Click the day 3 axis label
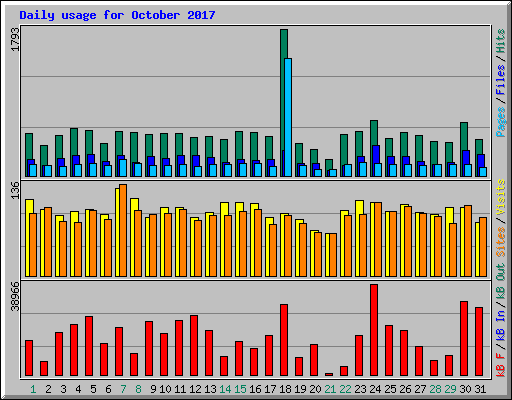The image size is (512, 400). click(x=63, y=389)
